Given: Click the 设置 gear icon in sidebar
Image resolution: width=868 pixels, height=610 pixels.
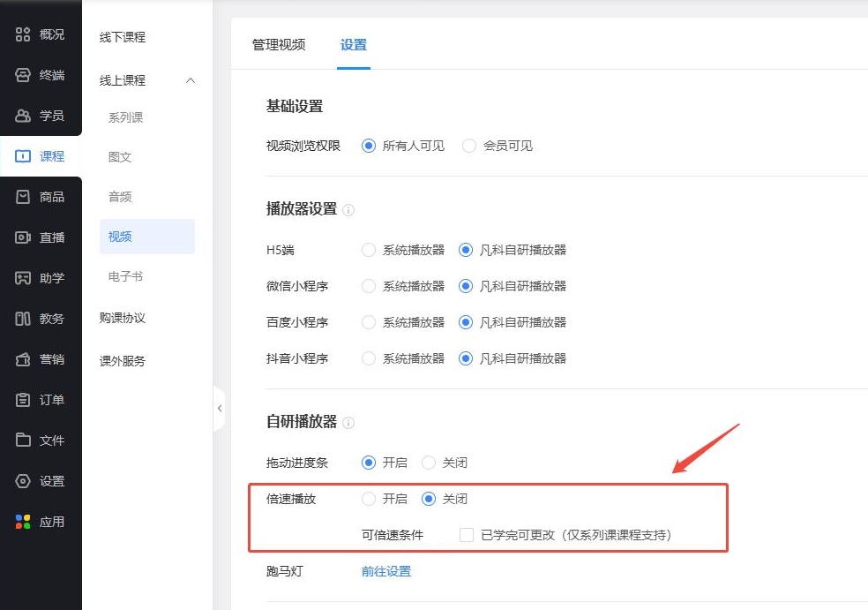Looking at the screenshot, I should click(23, 481).
